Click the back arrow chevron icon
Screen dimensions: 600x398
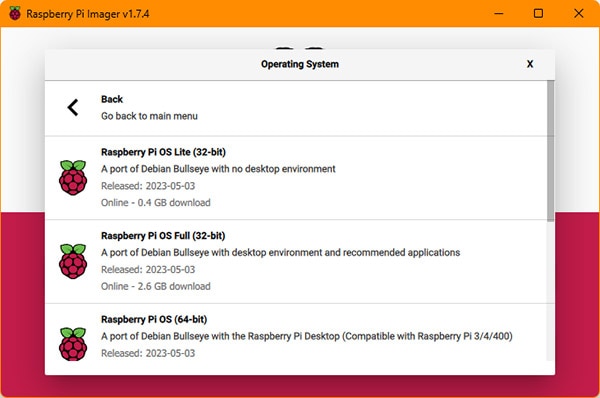(73, 108)
